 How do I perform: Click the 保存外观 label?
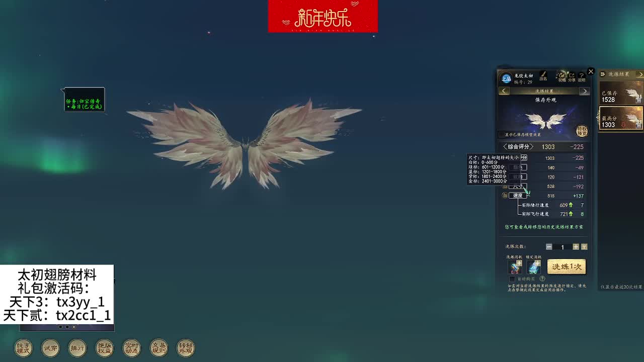point(545,100)
